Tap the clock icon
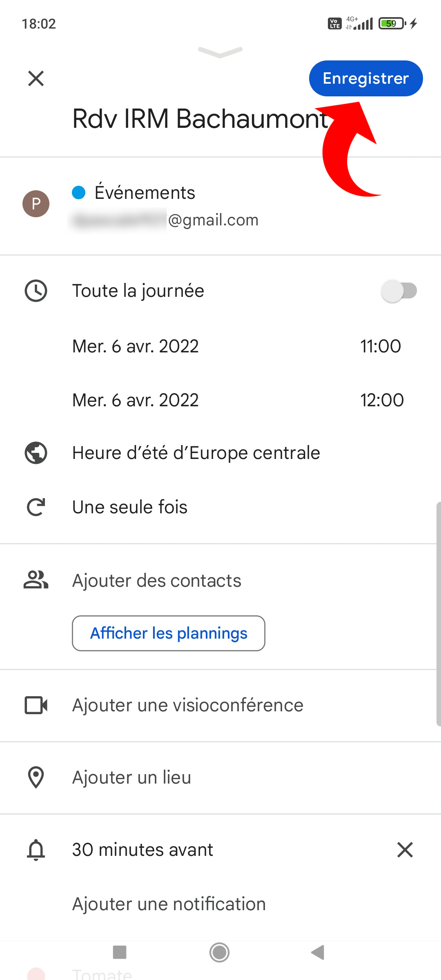This screenshot has height=980, width=441. [x=36, y=291]
